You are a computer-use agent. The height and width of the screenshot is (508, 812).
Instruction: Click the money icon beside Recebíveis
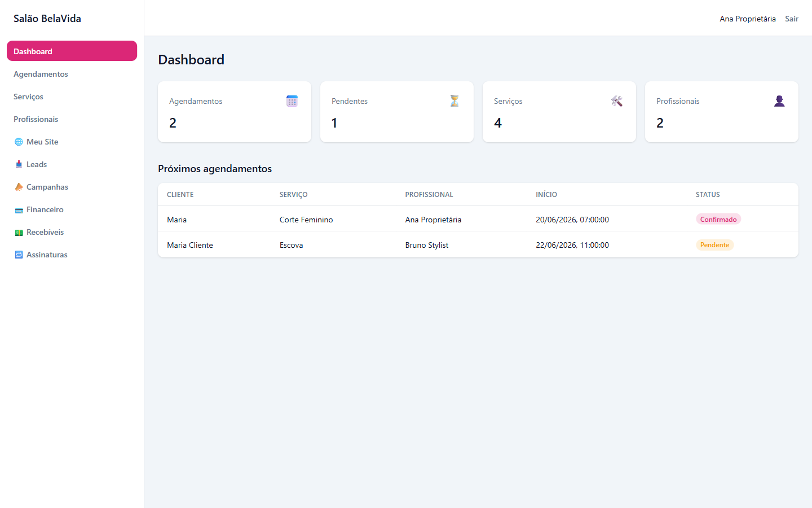19,233
